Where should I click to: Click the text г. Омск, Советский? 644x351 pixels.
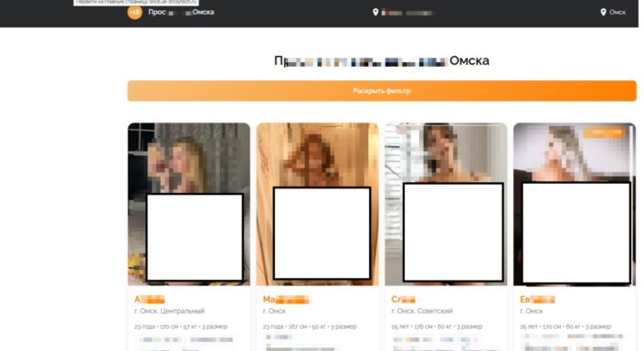(x=422, y=311)
